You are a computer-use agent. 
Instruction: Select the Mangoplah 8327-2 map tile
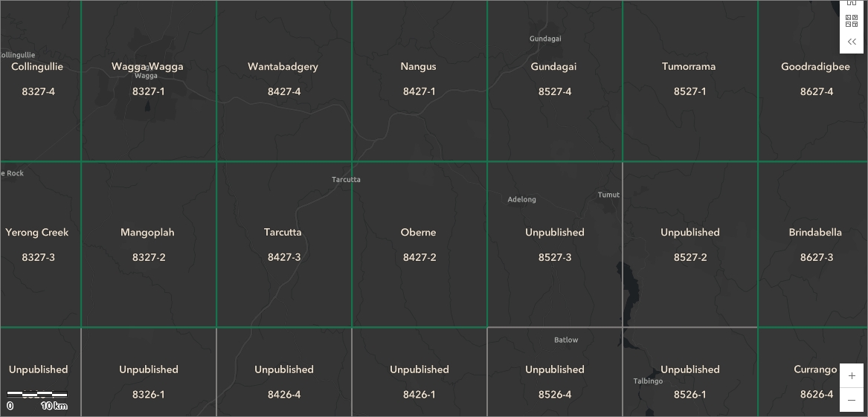(x=148, y=245)
